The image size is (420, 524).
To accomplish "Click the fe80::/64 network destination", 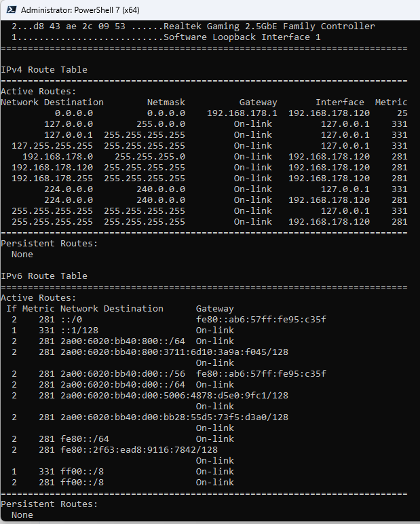I will pos(85,438).
